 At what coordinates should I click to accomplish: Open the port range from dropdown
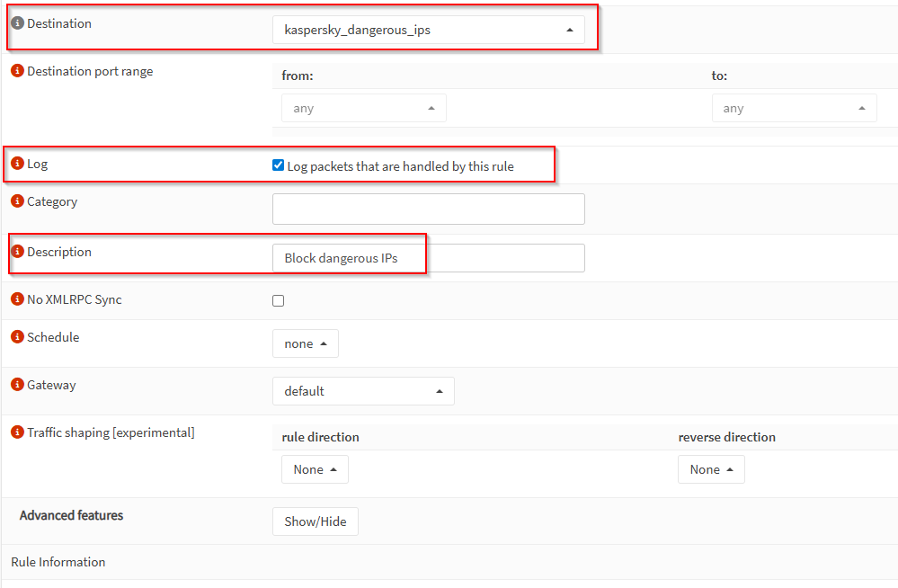pos(363,108)
